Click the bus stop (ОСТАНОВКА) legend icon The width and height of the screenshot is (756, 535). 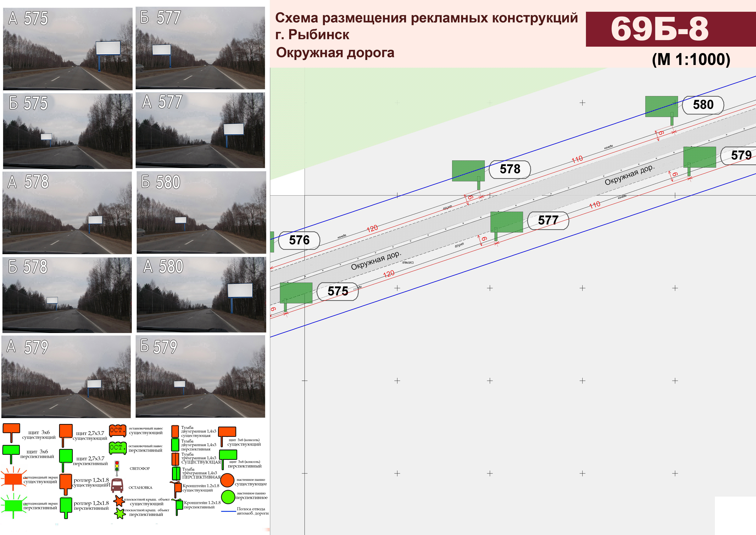pos(117,486)
